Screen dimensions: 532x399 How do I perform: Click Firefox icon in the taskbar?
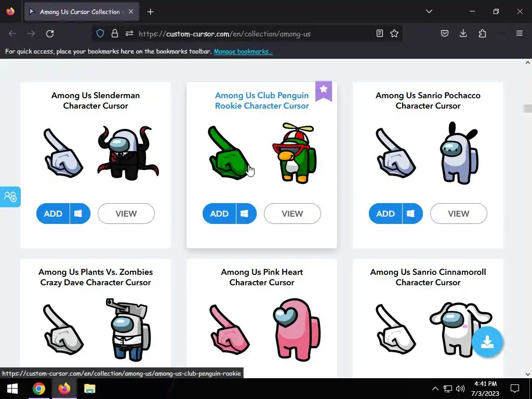tap(64, 389)
